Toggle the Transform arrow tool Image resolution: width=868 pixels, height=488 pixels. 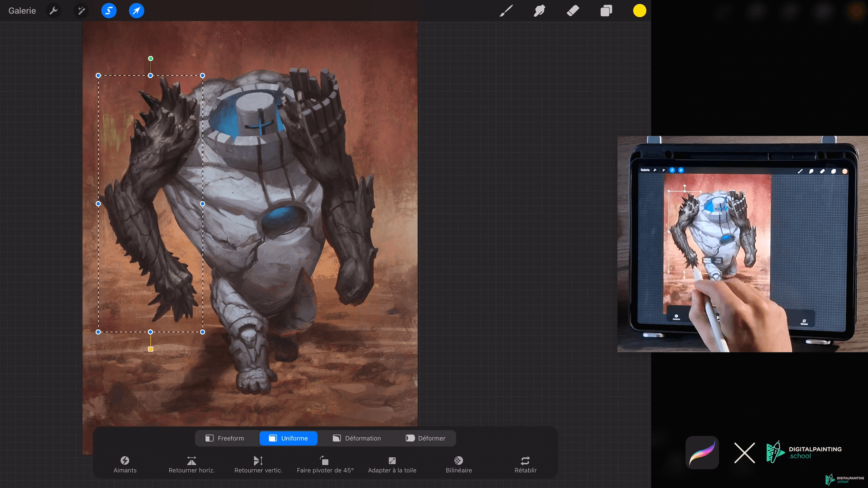click(x=136, y=11)
